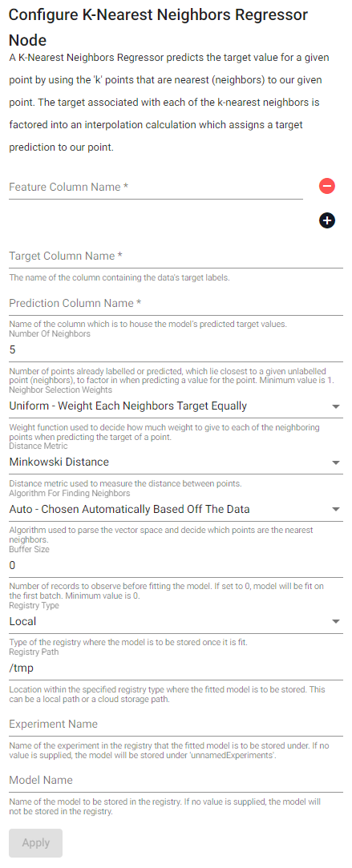Screen dimensions: 352x868
Task: Add another feature column with plus icon
Action: tap(327, 220)
